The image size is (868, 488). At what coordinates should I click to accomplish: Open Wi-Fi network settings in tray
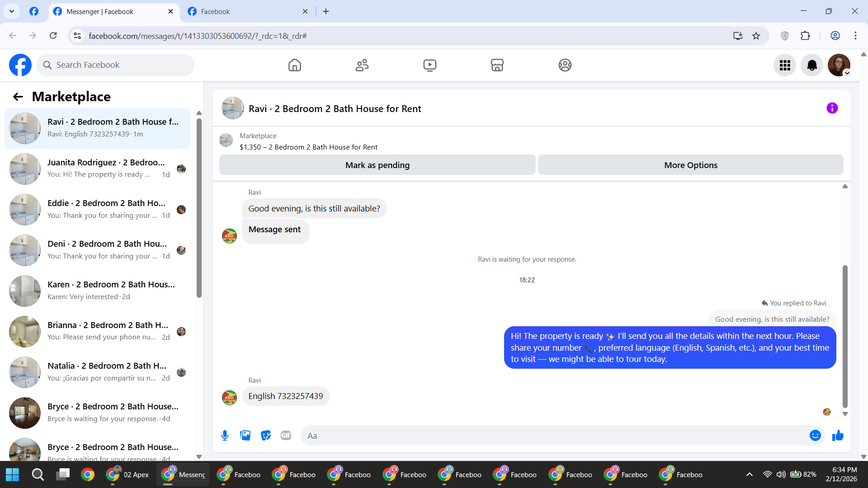click(x=767, y=474)
